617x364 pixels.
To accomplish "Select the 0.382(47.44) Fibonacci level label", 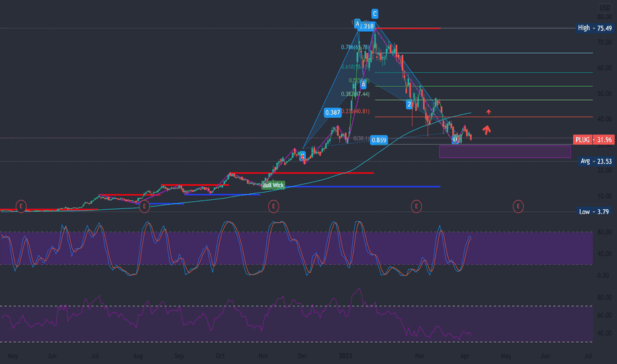I will (355, 94).
